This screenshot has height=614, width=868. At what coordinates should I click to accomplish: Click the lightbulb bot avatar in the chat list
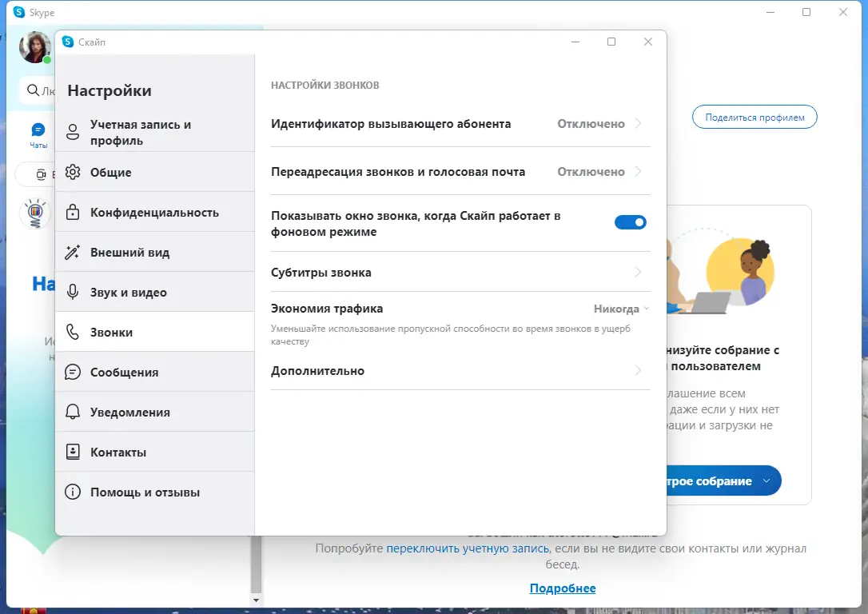(x=35, y=213)
